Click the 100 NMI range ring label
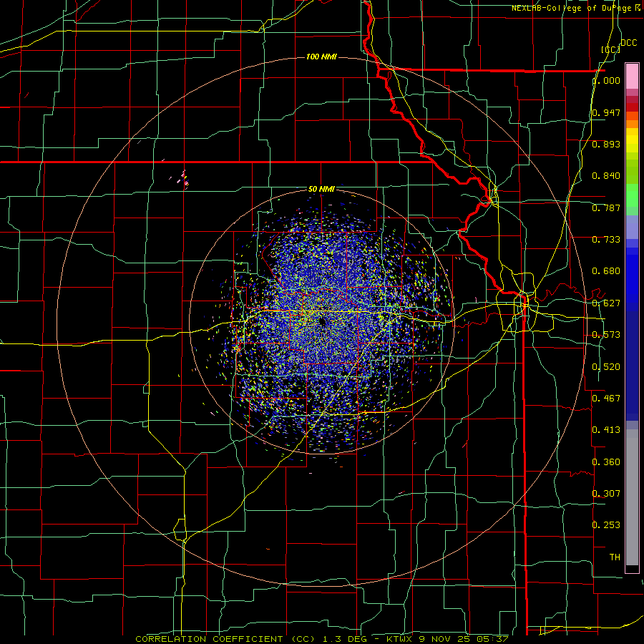The height and width of the screenshot is (644, 644). [x=321, y=57]
